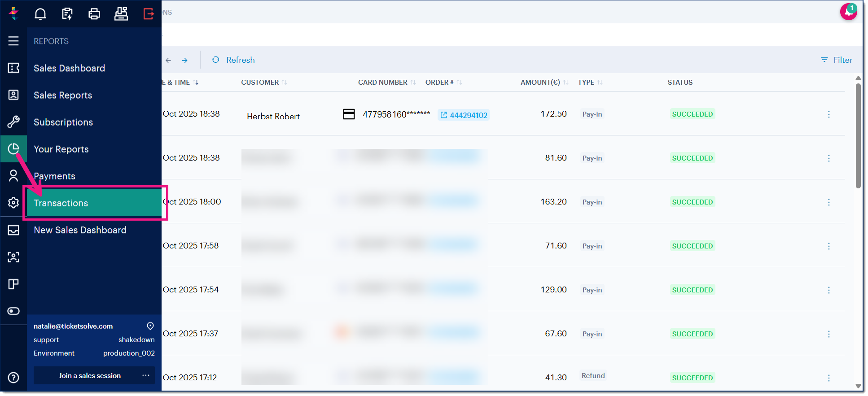Open the ticket icon in sidebar
Viewport: 868px width, 396px height.
click(x=13, y=68)
